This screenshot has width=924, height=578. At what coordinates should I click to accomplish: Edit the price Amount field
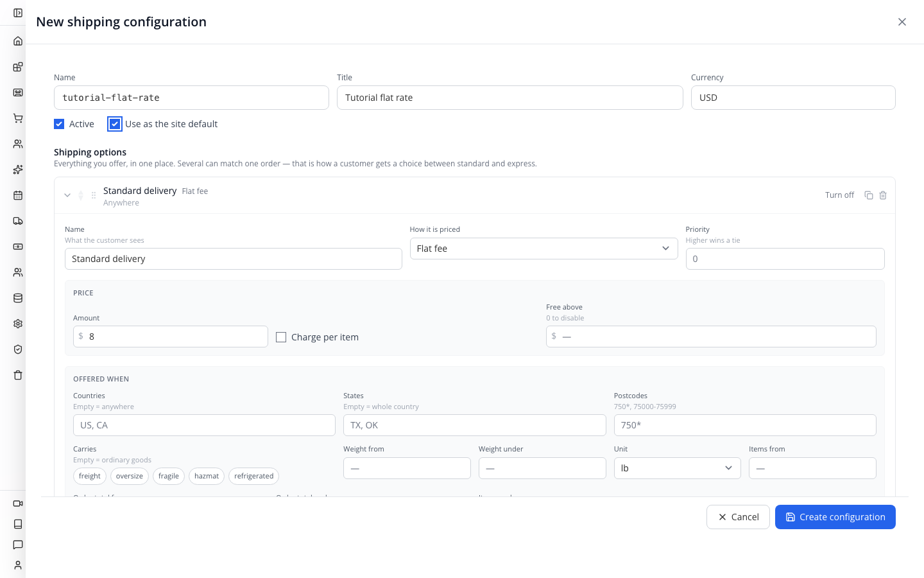(171, 337)
